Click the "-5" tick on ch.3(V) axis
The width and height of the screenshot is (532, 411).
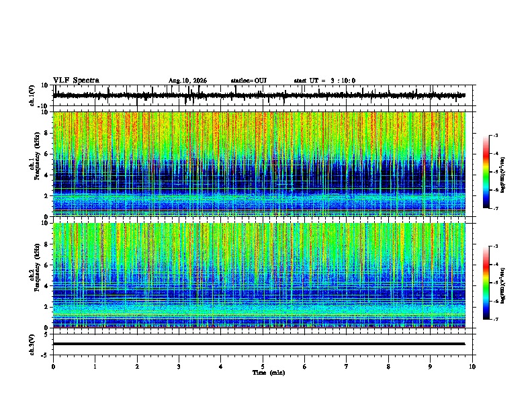[x=45, y=355]
